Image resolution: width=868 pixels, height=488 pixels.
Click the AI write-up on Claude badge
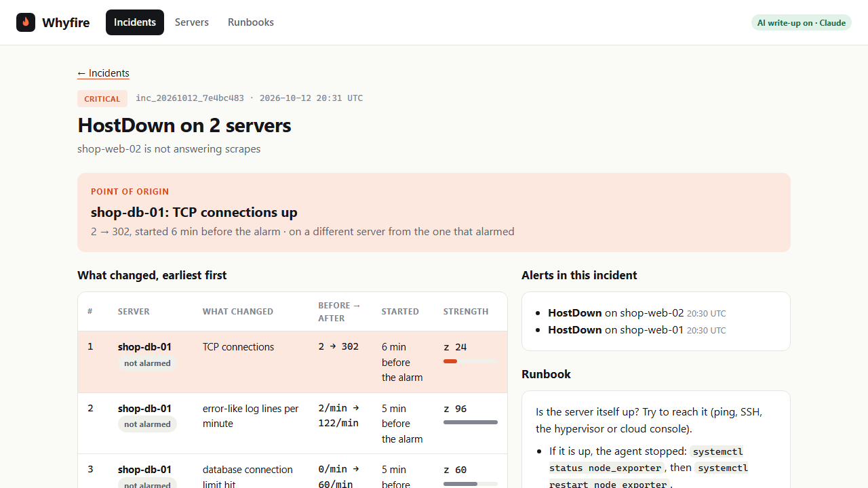802,22
